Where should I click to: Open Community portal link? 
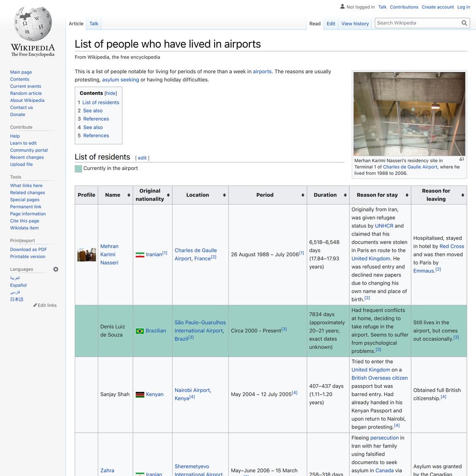point(29,150)
